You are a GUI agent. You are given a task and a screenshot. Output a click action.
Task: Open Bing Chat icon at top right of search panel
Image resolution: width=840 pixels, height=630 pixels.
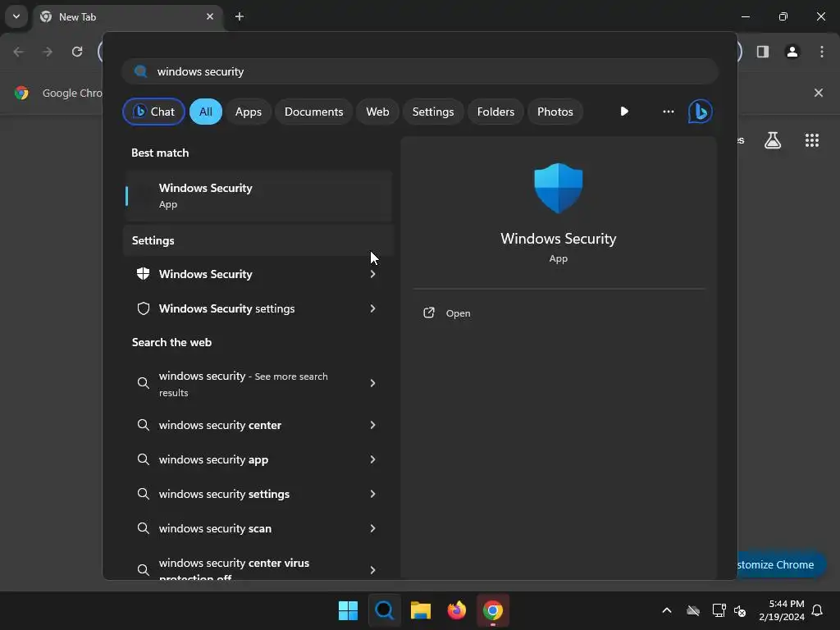click(700, 112)
